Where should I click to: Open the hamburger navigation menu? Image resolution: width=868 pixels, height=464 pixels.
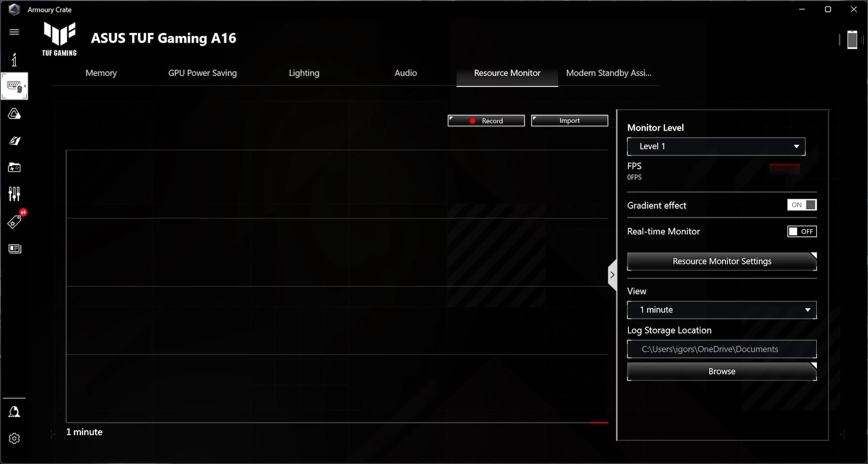pos(14,32)
